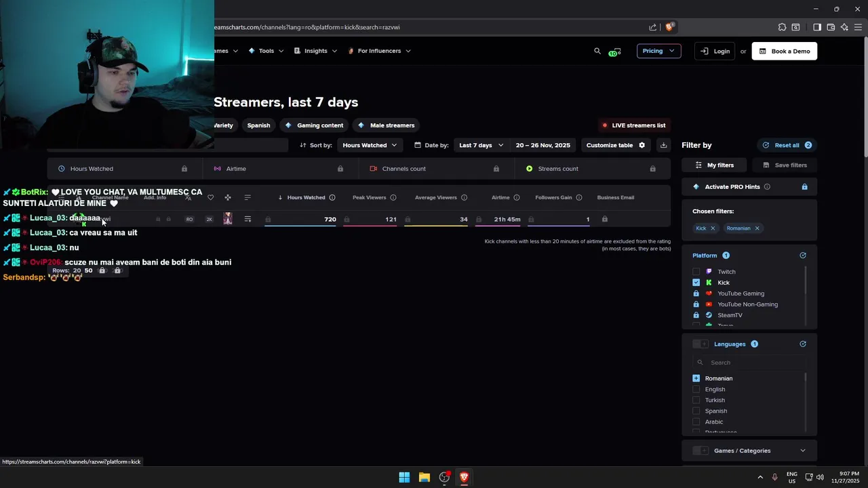Viewport: 868px width, 488px height.
Task: Open the browser hamburger menu
Action: (858, 27)
